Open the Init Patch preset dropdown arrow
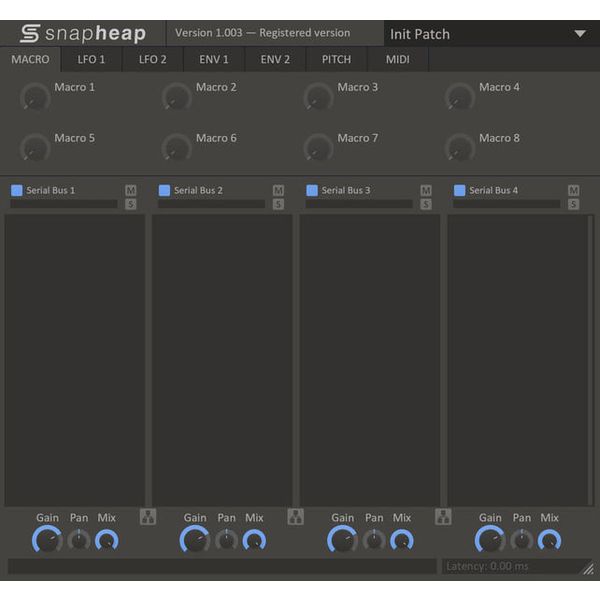 [580, 34]
